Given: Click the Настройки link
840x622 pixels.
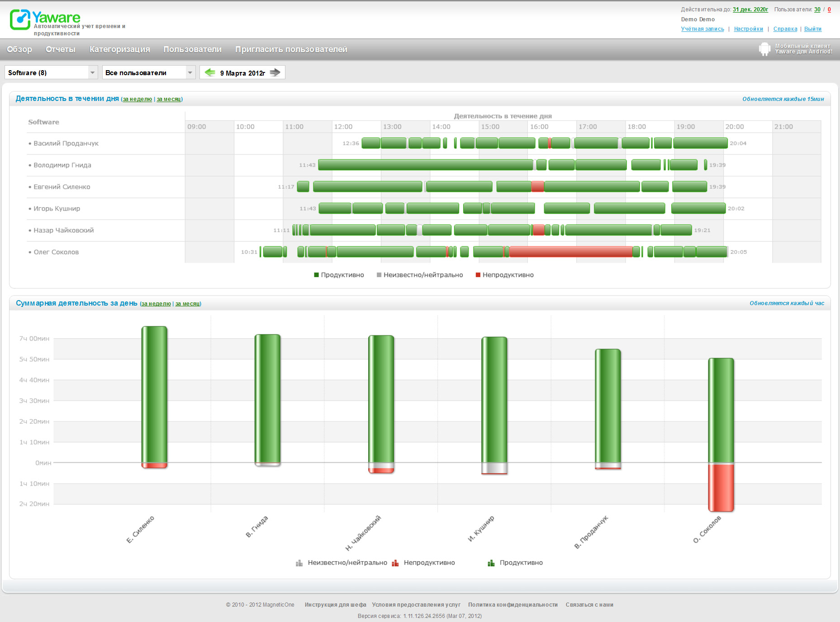Looking at the screenshot, I should point(748,29).
